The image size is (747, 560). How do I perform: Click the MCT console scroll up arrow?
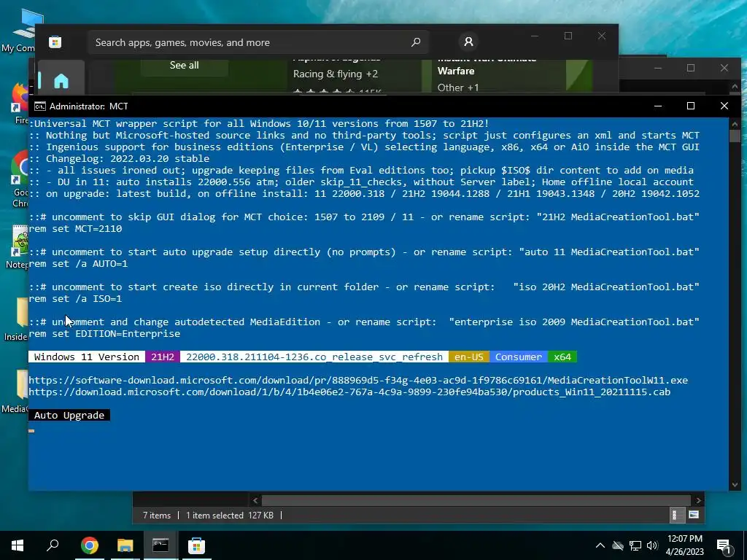coord(735,124)
